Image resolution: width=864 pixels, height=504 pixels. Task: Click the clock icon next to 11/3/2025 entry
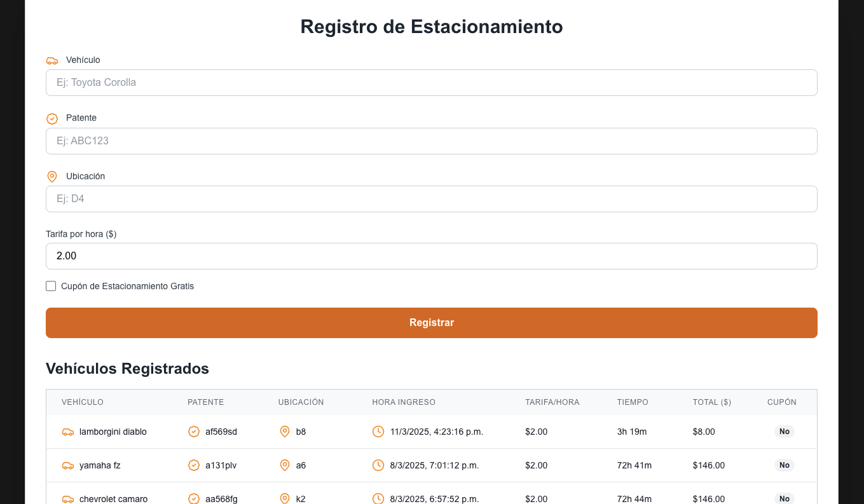coord(378,432)
